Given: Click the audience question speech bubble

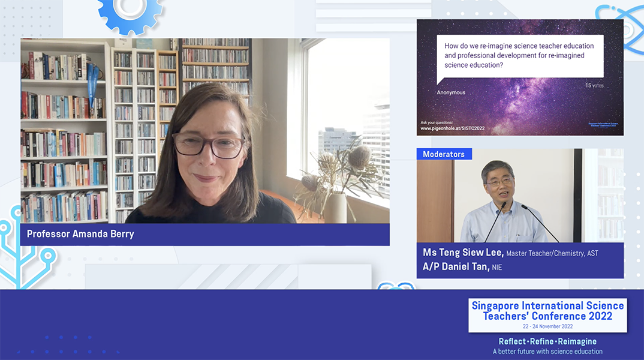Looking at the screenshot, I should (520, 56).
